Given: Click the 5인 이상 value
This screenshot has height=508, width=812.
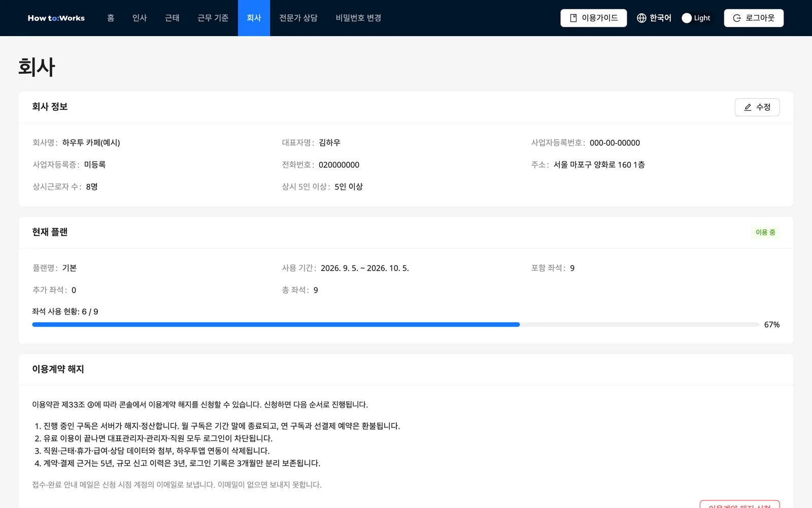Looking at the screenshot, I should 349,186.
